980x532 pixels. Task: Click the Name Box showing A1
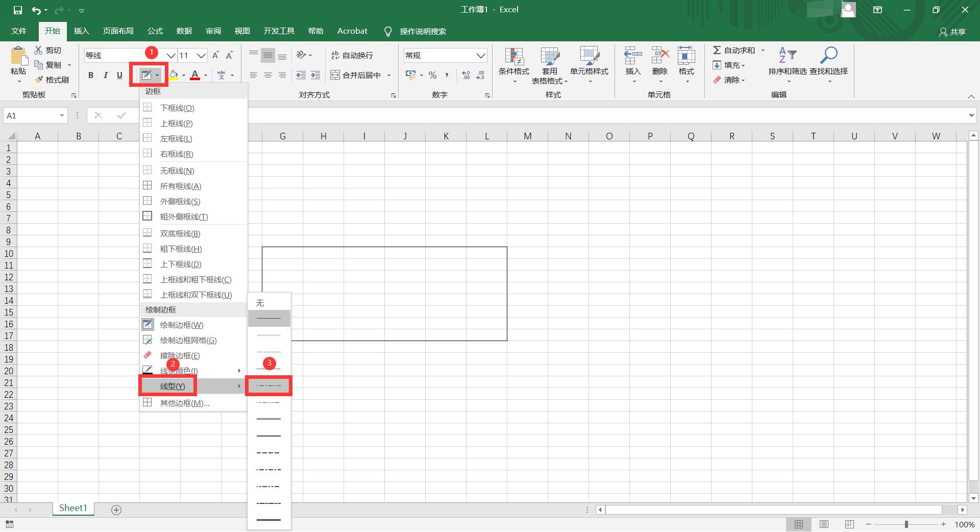coord(35,115)
